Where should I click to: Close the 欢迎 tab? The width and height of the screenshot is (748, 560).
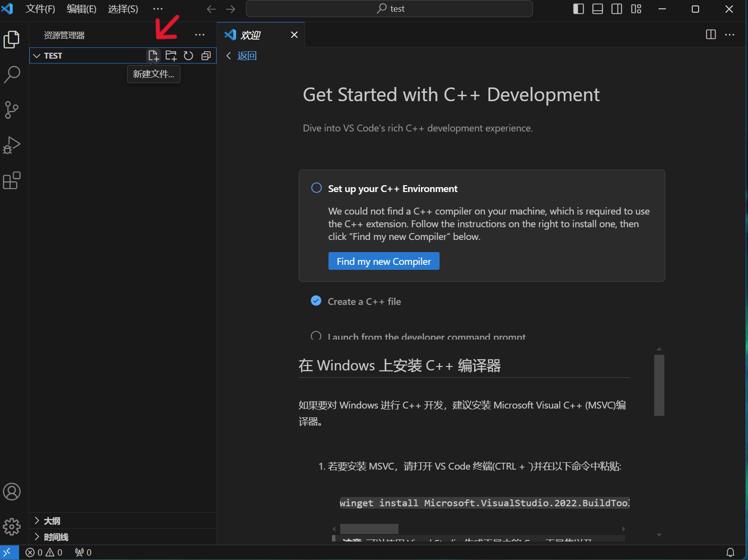tap(294, 35)
